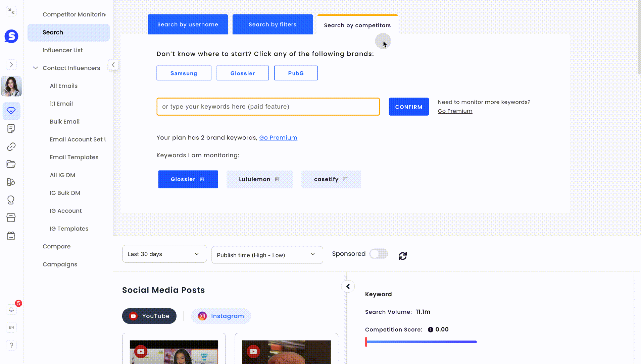This screenshot has width=641, height=364.
Task: Open Publish time sort dropdown
Action: click(x=267, y=255)
